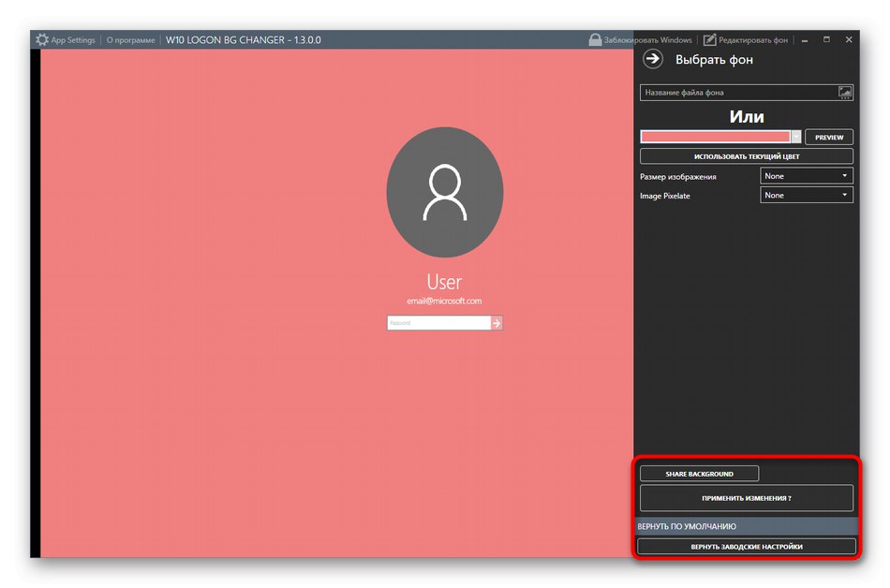The image size is (890, 588).
Task: Click the Выбрать фон heading
Action: point(714,60)
